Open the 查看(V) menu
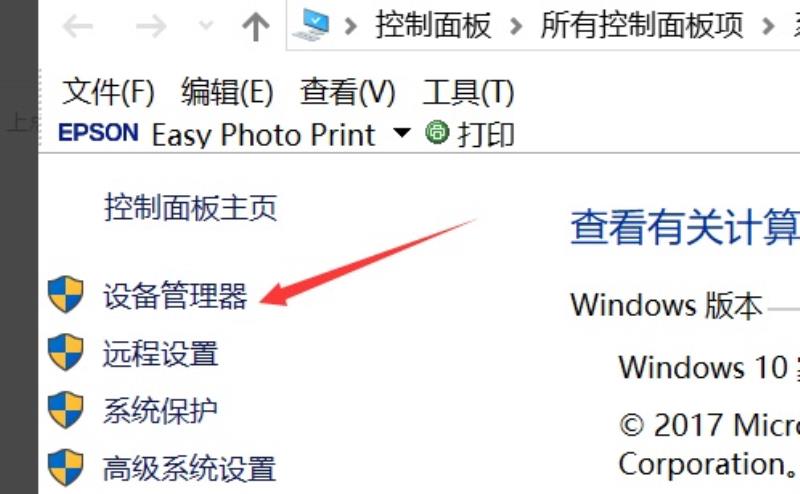The width and height of the screenshot is (800, 494). point(347,92)
